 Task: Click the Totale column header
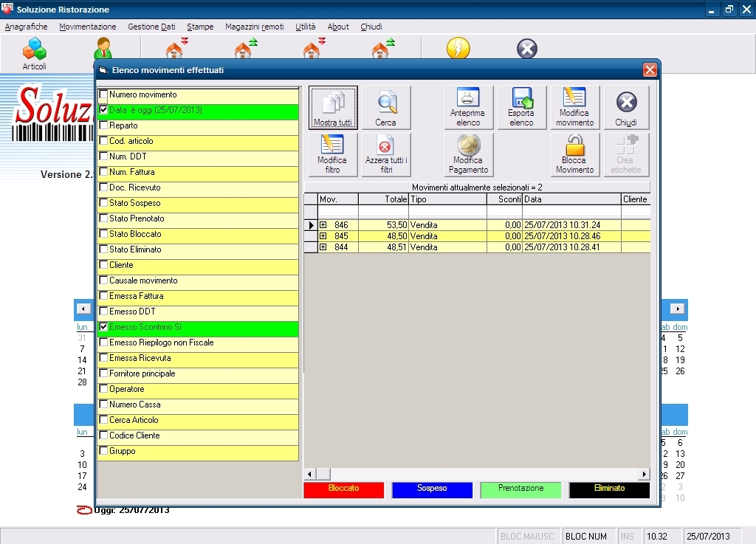[x=383, y=199]
